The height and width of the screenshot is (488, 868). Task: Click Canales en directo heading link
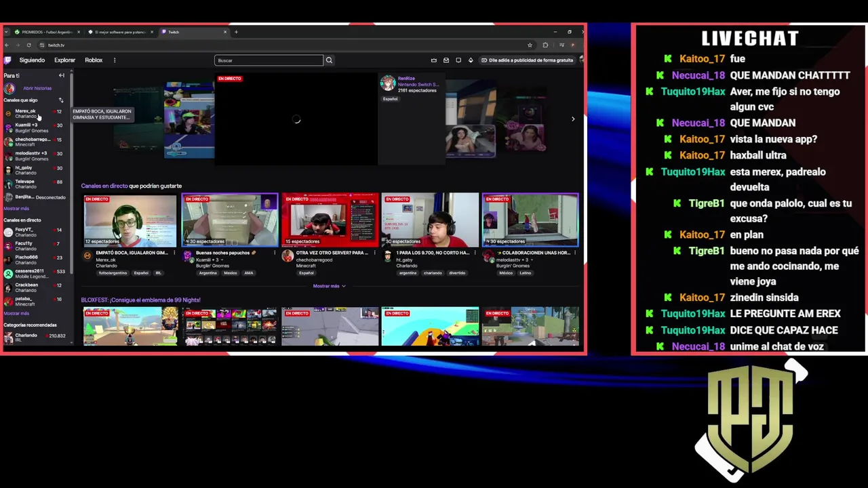click(x=104, y=186)
